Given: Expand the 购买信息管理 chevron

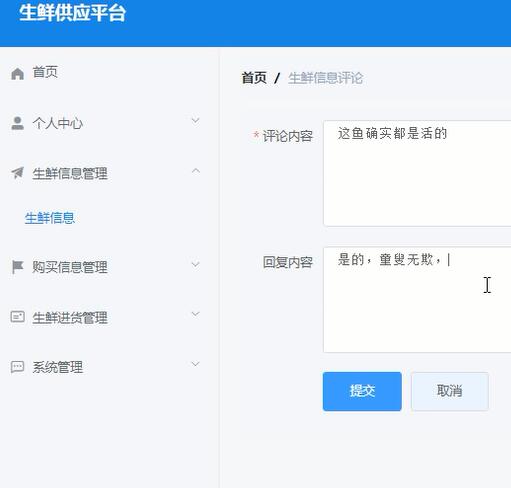Looking at the screenshot, I should point(196,264).
